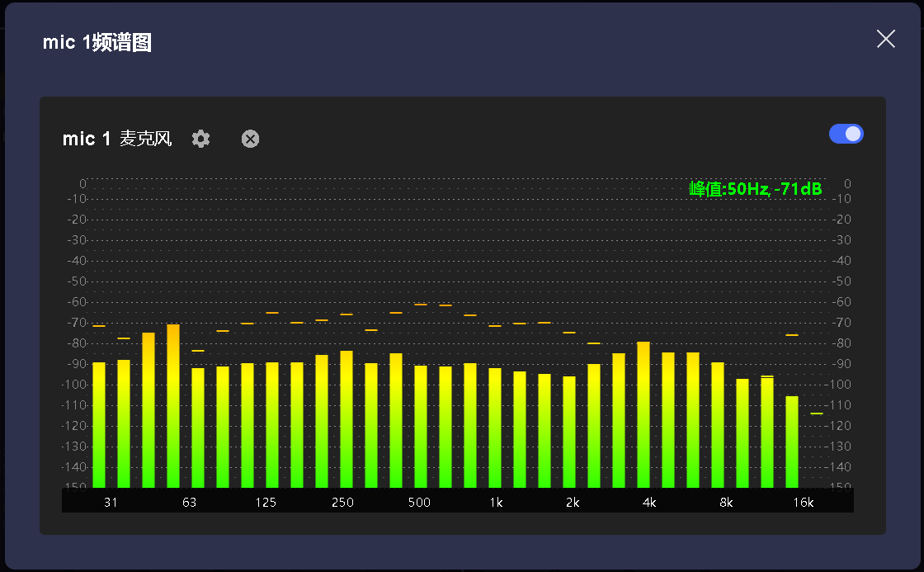Click the 31 frequency axis label
The image size is (924, 572).
(111, 503)
